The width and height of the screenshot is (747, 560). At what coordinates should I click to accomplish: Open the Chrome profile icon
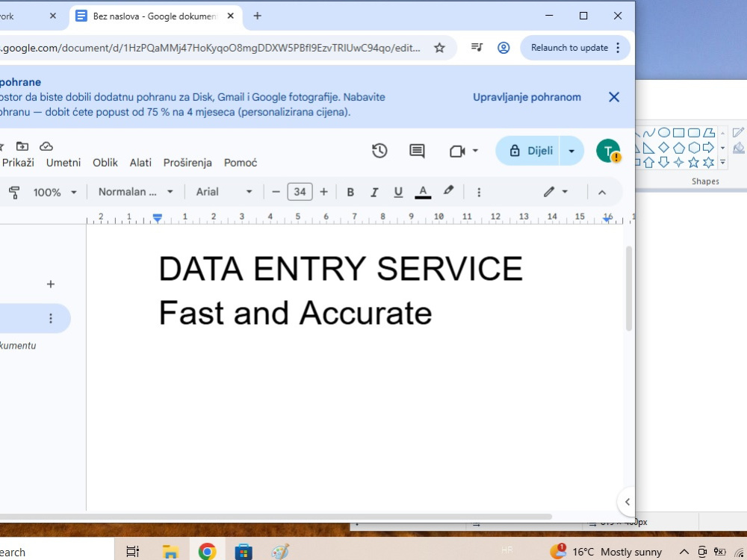point(503,48)
